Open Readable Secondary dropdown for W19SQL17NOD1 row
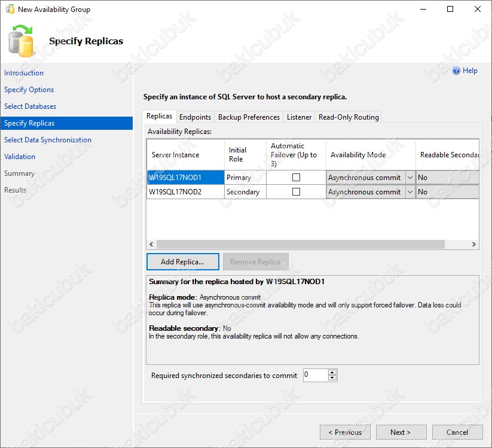The image size is (492, 448). [447, 178]
